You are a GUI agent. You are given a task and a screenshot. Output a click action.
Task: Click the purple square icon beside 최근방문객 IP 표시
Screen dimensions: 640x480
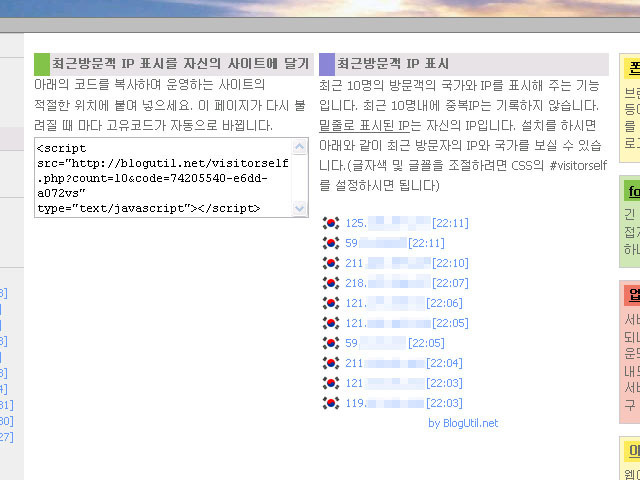[x=327, y=64]
